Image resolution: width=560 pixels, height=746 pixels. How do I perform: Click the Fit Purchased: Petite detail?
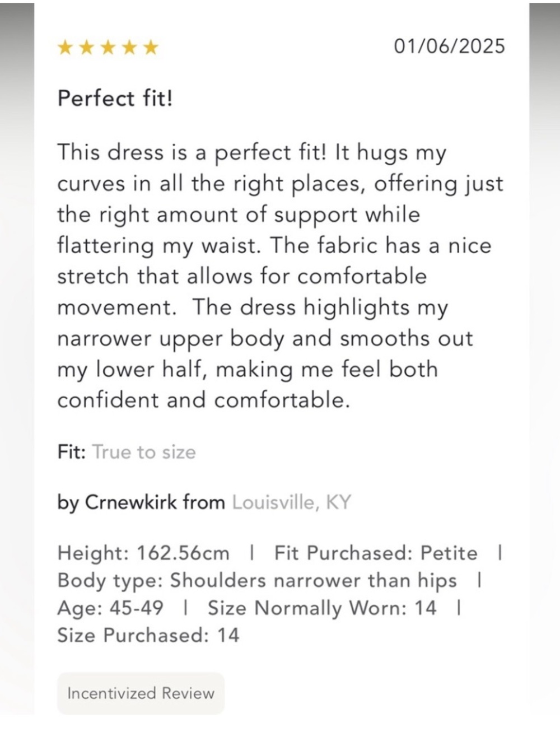pos(376,553)
